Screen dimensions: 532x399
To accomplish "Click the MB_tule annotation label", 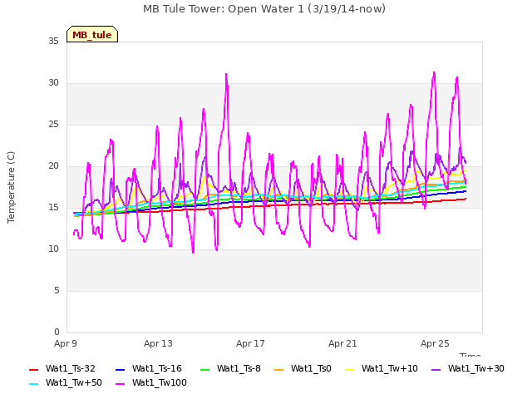I will pos(92,34).
